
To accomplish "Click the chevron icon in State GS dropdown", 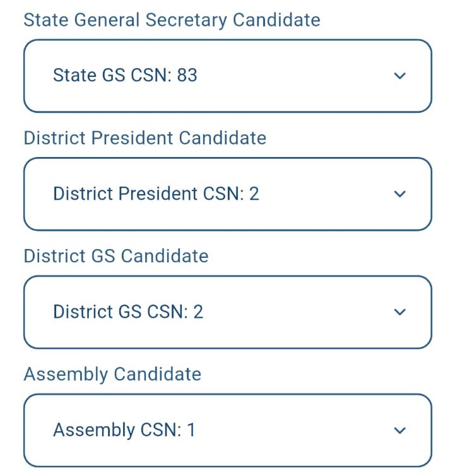I will click(x=399, y=76).
